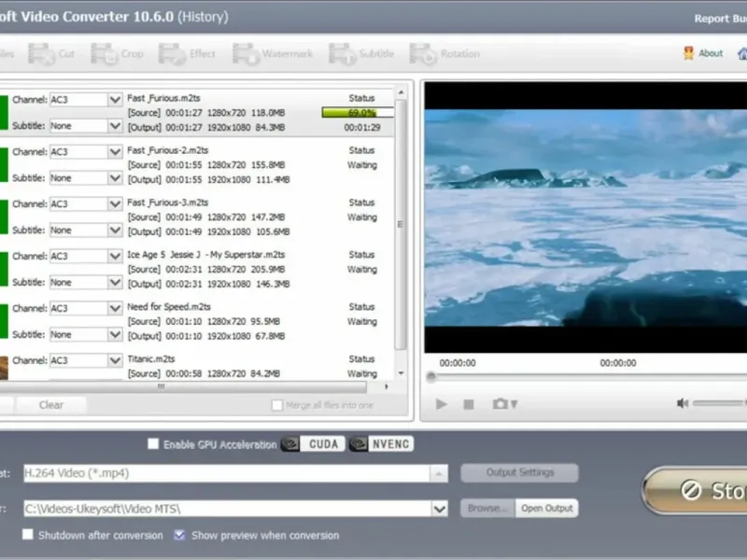Expand Subtitle dropdown for Fast_Furious-3.m2ts

(115, 230)
